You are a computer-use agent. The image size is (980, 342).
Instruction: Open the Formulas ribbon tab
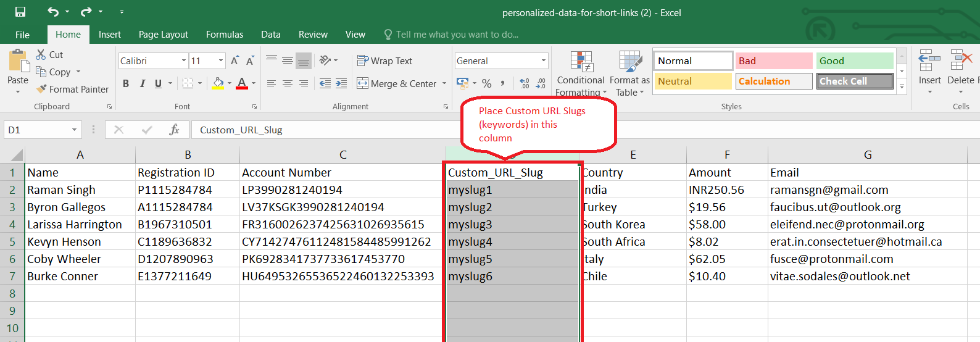pos(224,35)
